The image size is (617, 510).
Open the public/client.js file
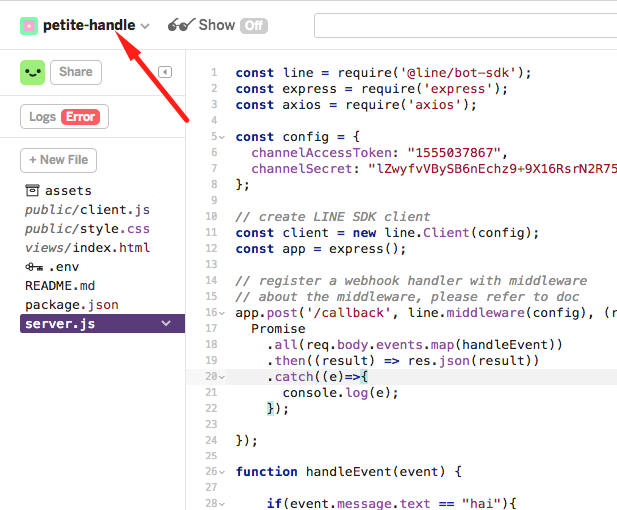(x=87, y=210)
